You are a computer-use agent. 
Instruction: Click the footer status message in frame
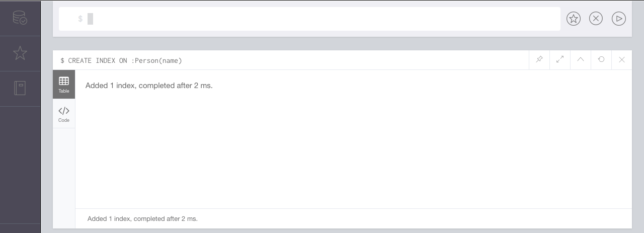pos(142,219)
